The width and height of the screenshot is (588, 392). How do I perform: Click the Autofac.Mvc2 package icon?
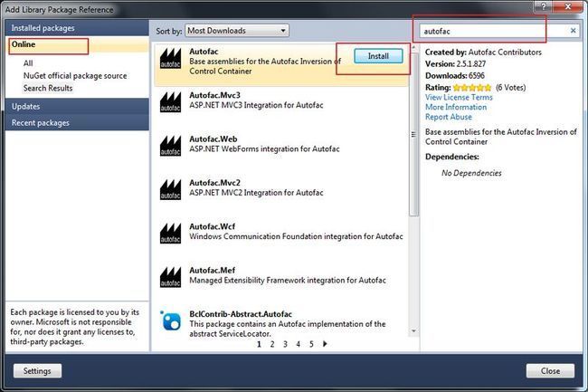[170, 190]
